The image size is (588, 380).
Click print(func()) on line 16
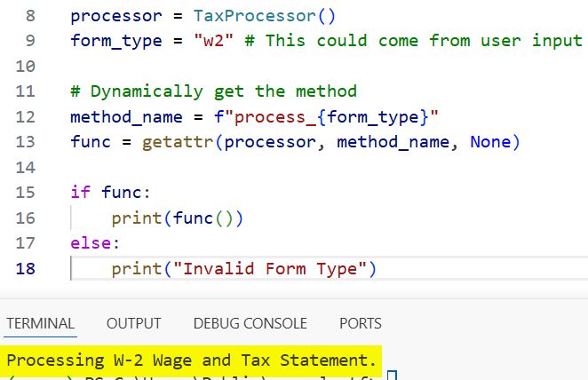pos(178,218)
